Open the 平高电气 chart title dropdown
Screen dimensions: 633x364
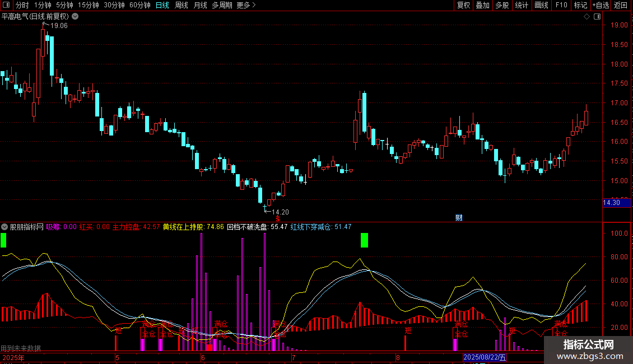point(75,17)
